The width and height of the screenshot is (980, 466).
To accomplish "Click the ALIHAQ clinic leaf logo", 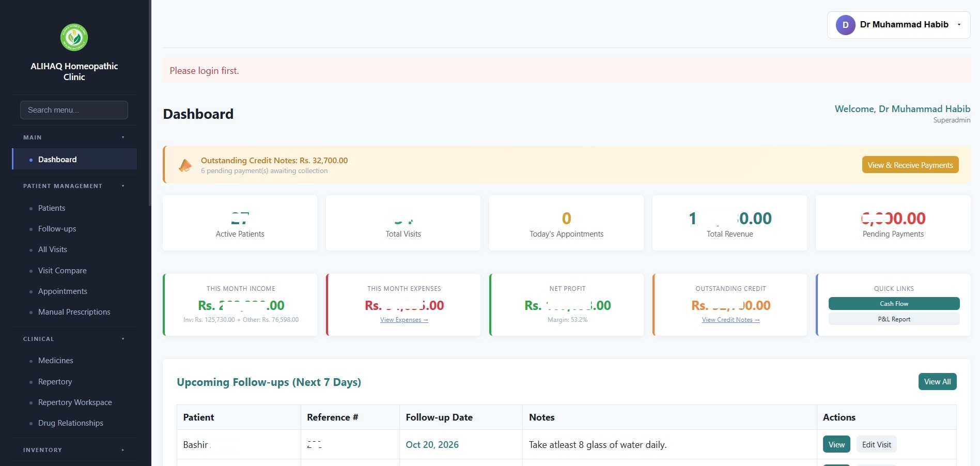I will (x=74, y=37).
